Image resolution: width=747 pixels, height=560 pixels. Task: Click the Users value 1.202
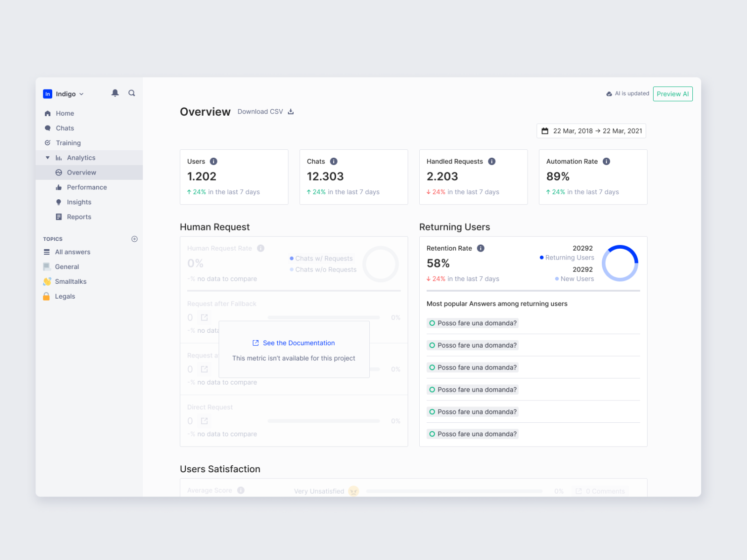point(202,176)
